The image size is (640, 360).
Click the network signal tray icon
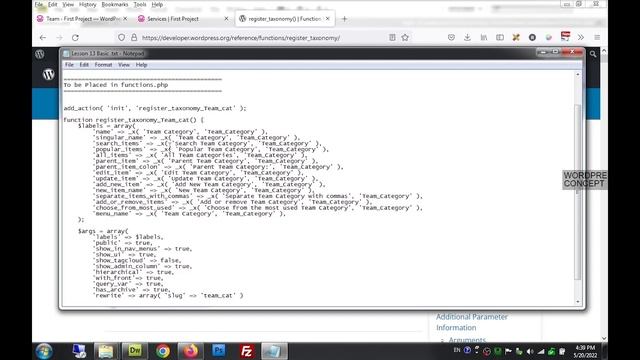click(541, 351)
